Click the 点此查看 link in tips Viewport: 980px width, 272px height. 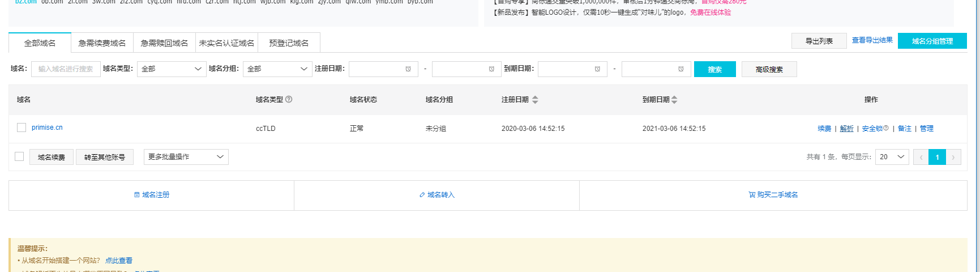[119, 261]
